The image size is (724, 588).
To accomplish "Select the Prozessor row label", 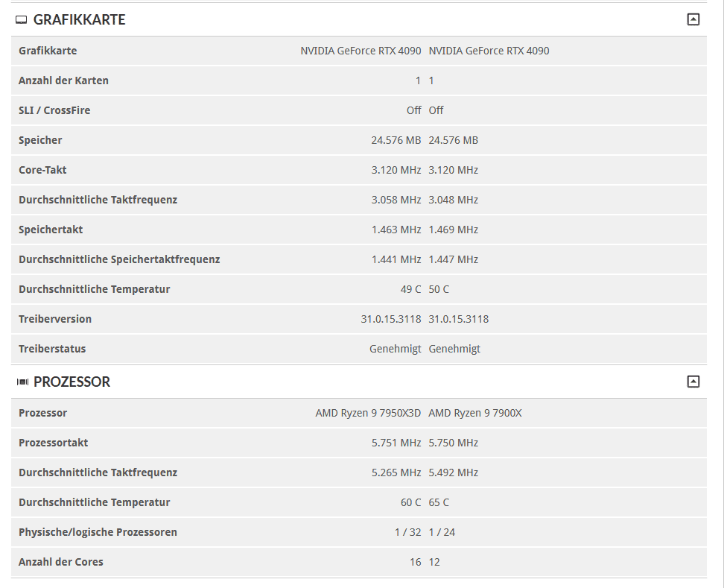I will coord(42,413).
